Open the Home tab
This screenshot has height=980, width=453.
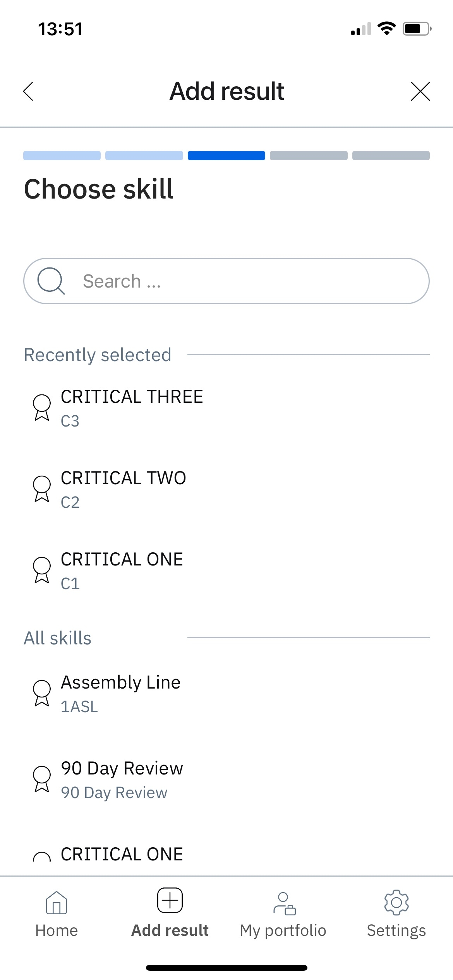[x=57, y=914]
